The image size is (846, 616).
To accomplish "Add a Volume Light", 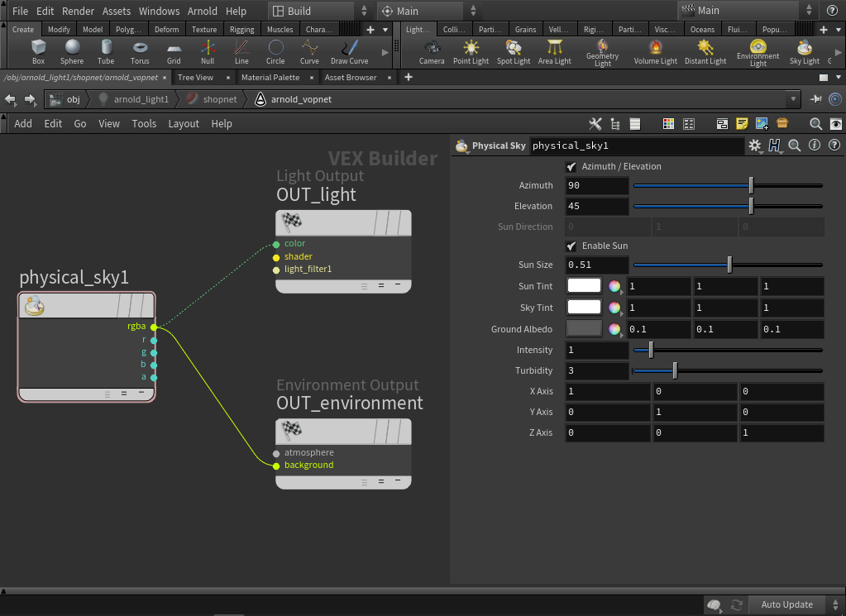I will 656,52.
